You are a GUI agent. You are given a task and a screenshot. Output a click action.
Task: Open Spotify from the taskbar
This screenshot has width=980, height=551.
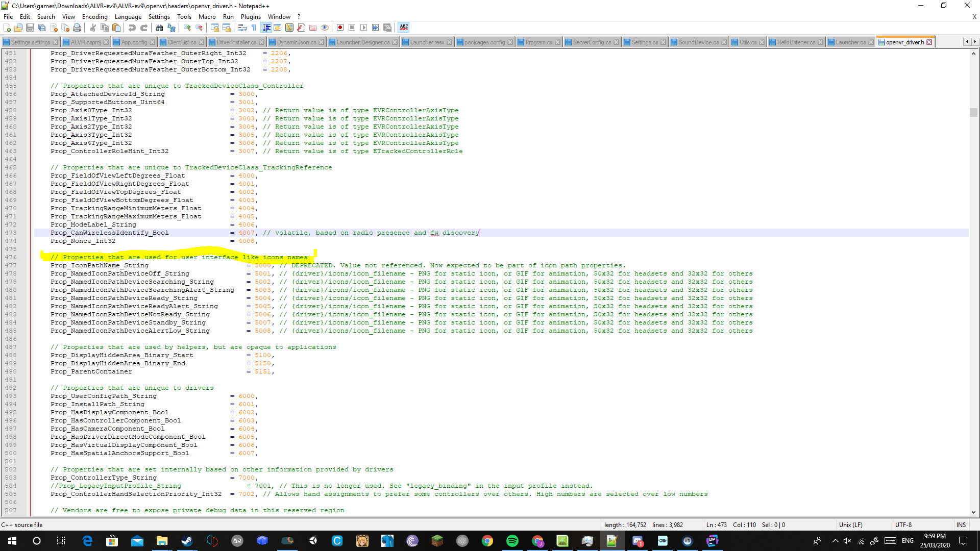coord(512,541)
